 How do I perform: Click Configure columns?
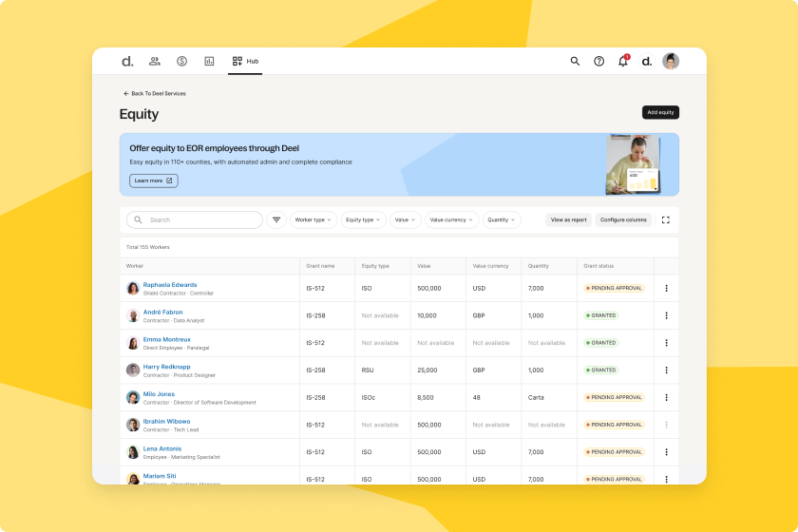point(623,220)
